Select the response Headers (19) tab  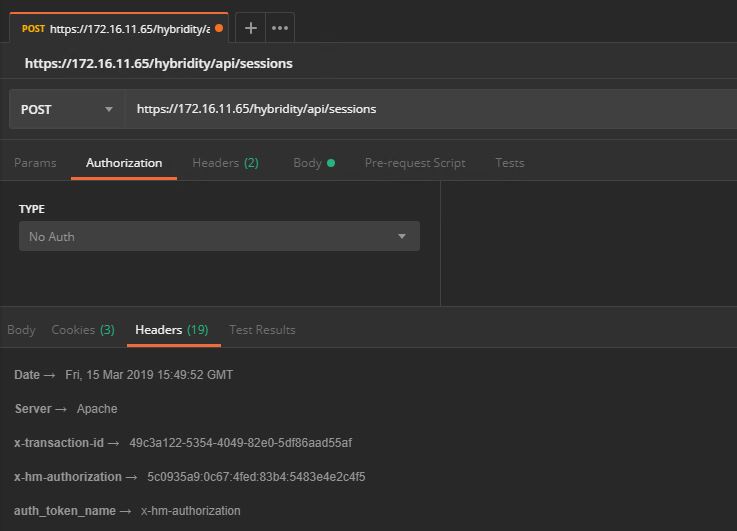pos(172,330)
